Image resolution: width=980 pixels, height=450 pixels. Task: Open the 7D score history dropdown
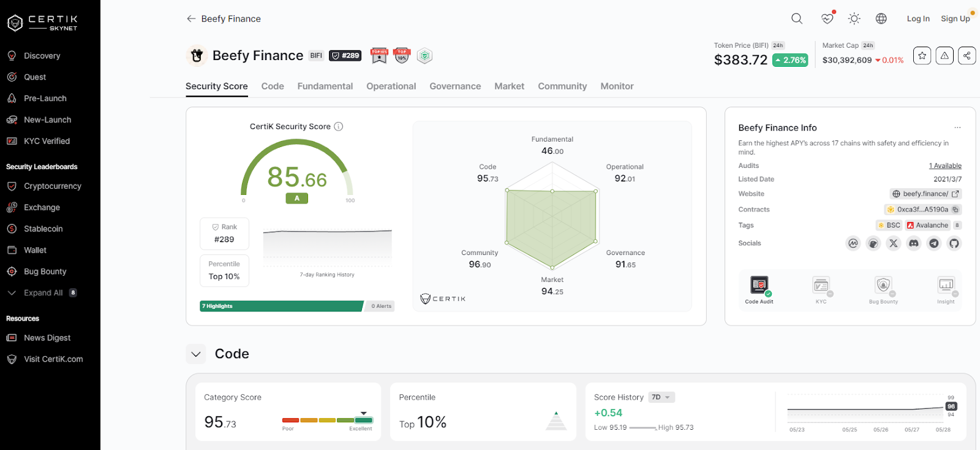pyautogui.click(x=661, y=397)
